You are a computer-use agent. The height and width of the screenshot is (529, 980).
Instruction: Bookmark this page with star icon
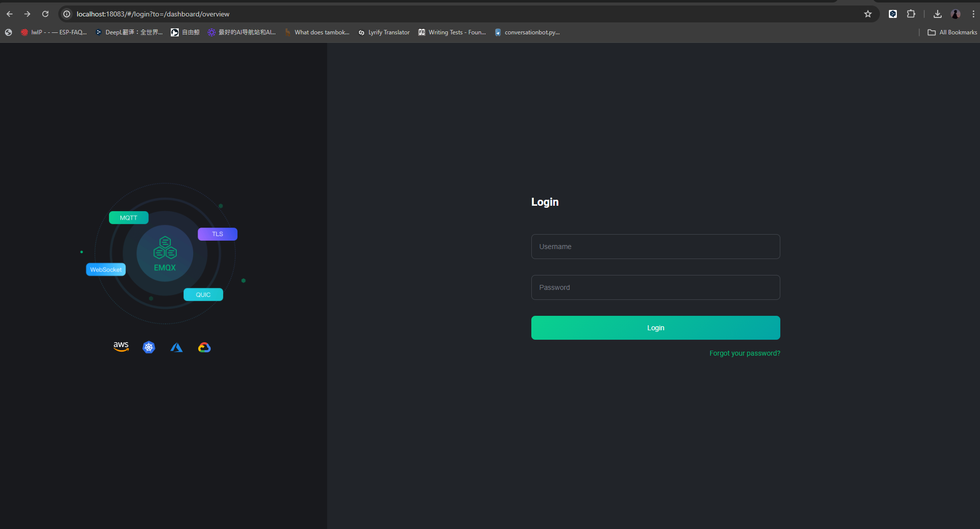(x=868, y=14)
